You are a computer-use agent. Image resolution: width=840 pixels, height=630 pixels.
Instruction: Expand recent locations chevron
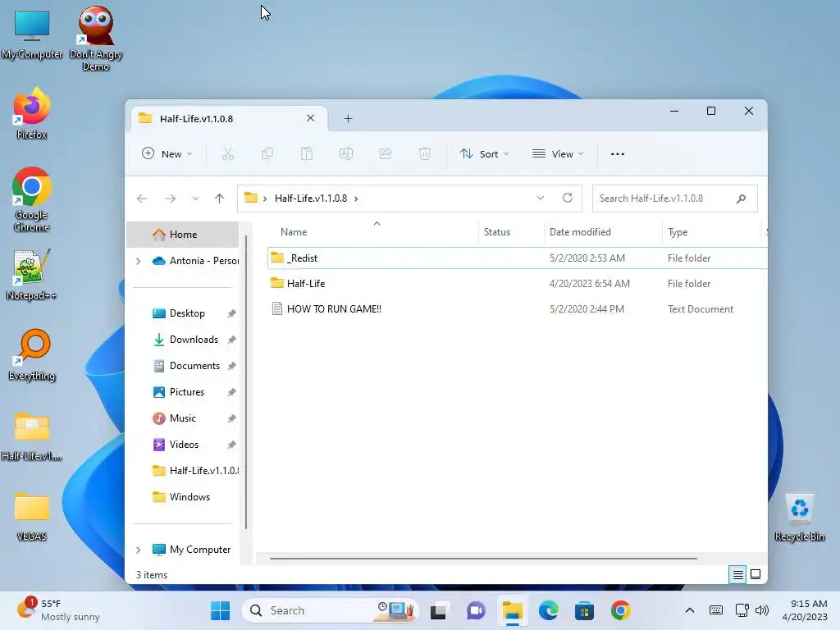(195, 199)
